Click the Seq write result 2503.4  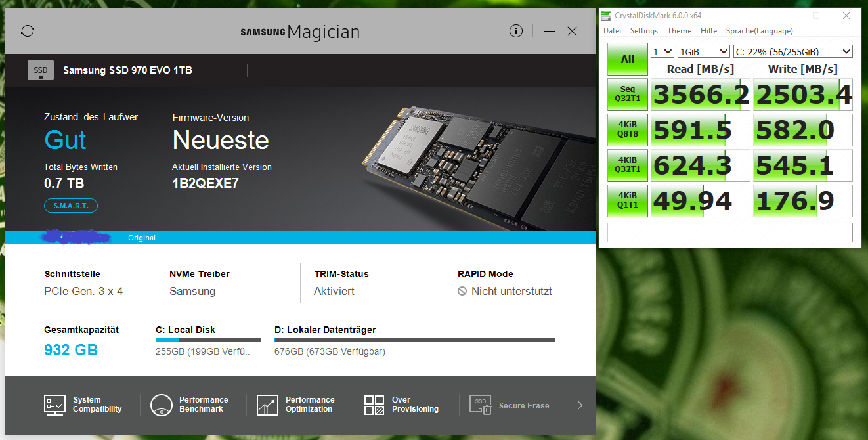802,95
